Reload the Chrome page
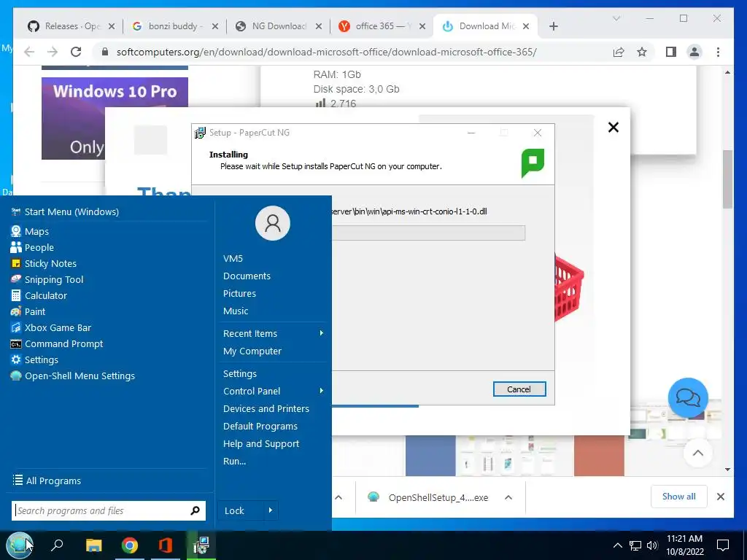Image resolution: width=747 pixels, height=560 pixels. pos(76,52)
